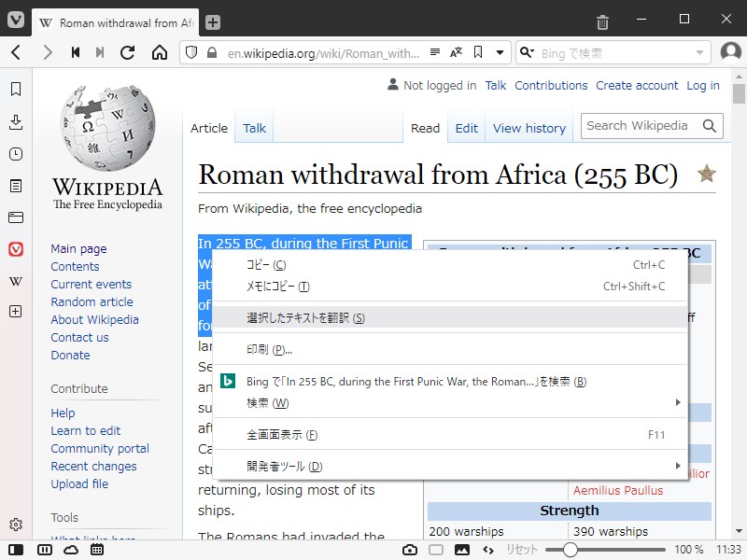Image resolution: width=747 pixels, height=560 pixels.
Task: Open the sync cloud icon
Action: (71, 550)
